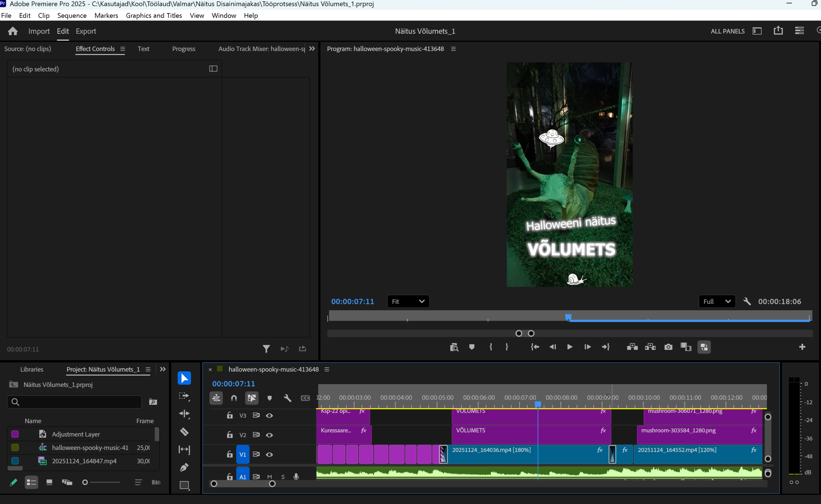Expand the hidden source panel tabs chevron
The image size is (821, 504).
(x=312, y=49)
